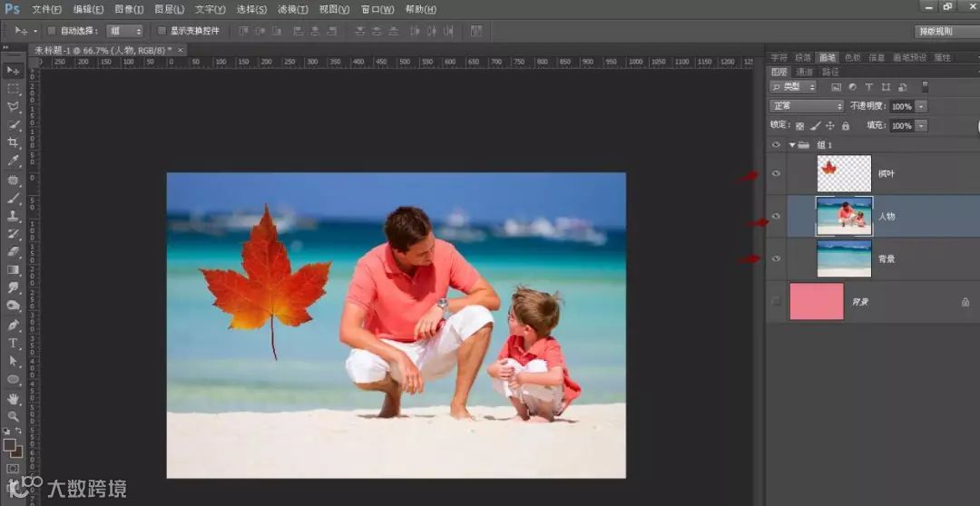This screenshot has height=506, width=980.
Task: Collapse the 组 1 group triangle
Action: [792, 145]
